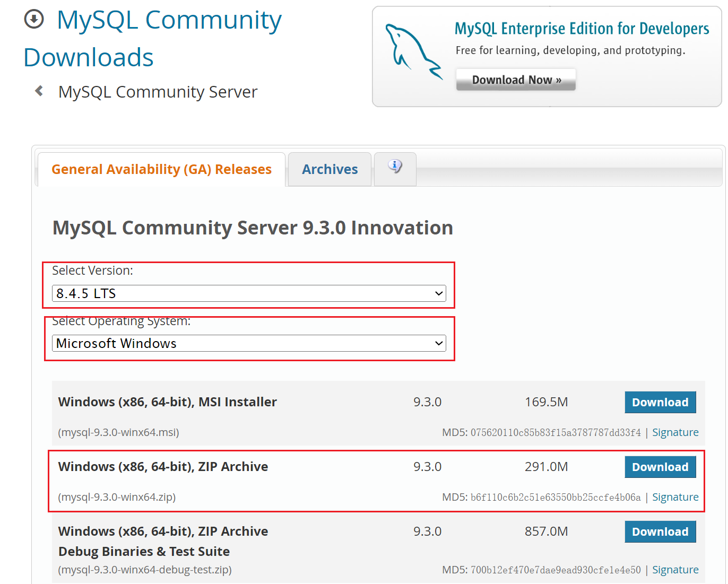Click the circled download arrow icon
This screenshot has height=584, width=728.
(34, 20)
